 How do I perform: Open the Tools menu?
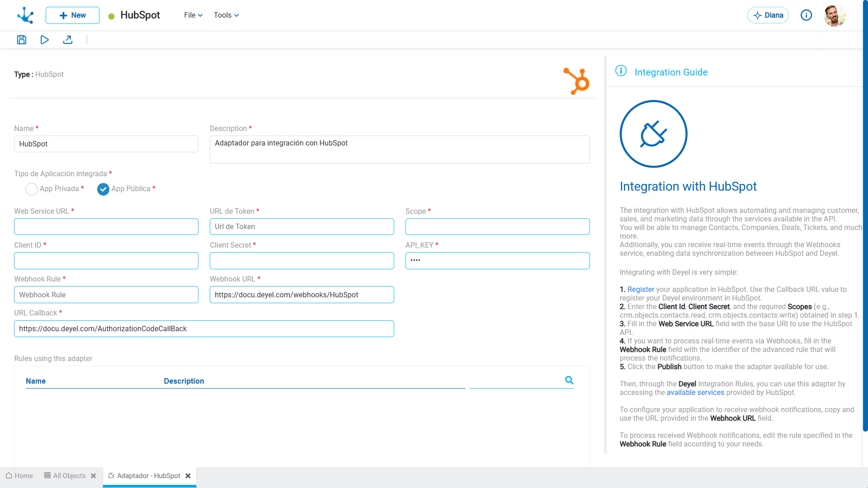click(226, 15)
